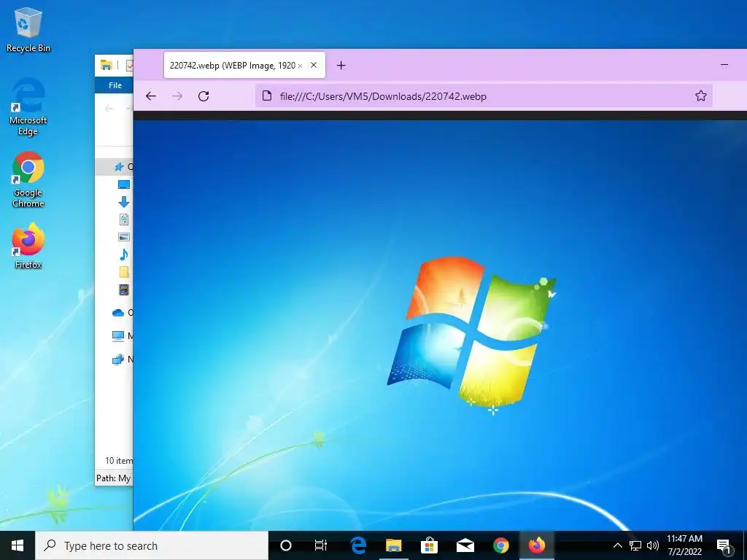Click the 'Type here to search' box

152,545
